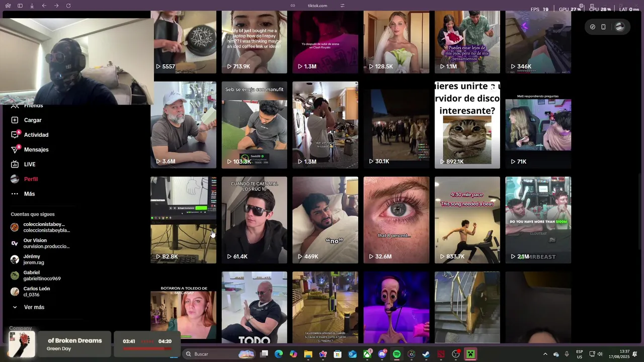Open Spotify from the taskbar
Viewport: 644px width, 362px height.
pos(396,354)
